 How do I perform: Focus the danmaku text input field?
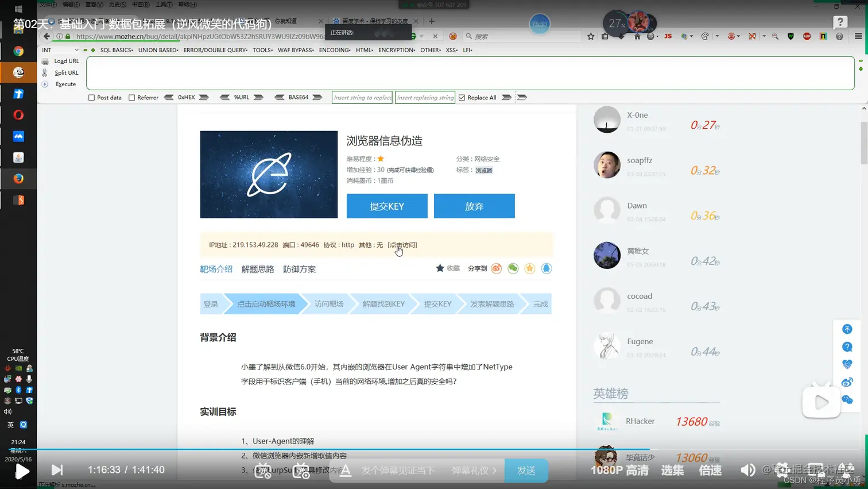[398, 471]
